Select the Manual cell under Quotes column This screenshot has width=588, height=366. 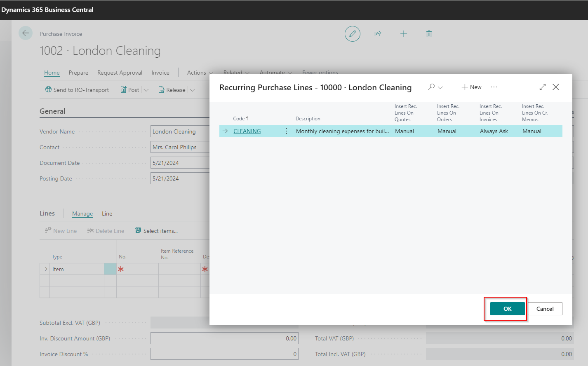click(405, 131)
